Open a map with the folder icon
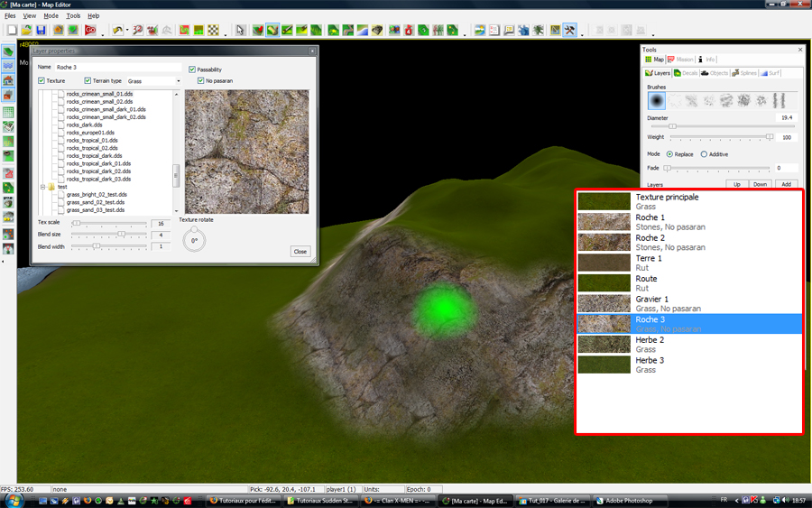This screenshot has height=508, width=812. [26, 30]
